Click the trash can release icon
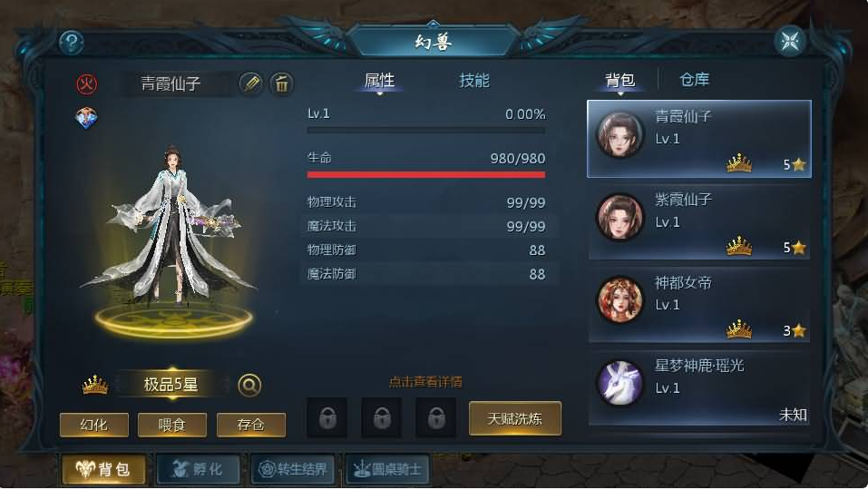This screenshot has width=868, height=490. [282, 83]
